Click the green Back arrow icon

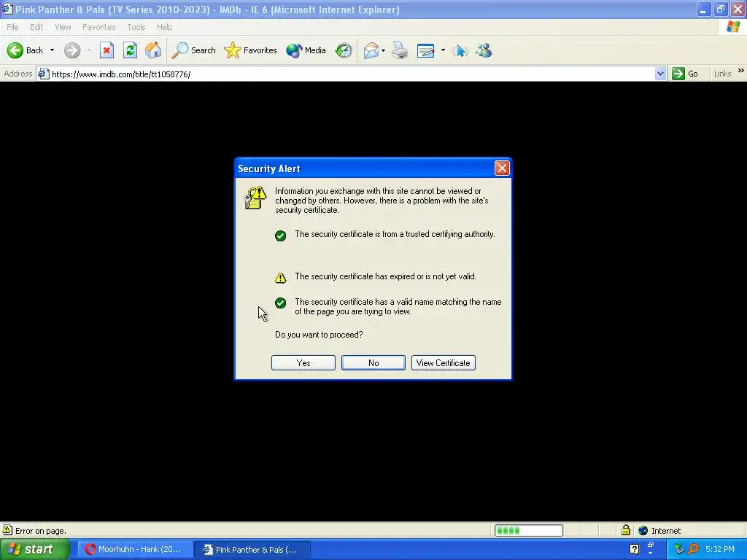pos(15,50)
